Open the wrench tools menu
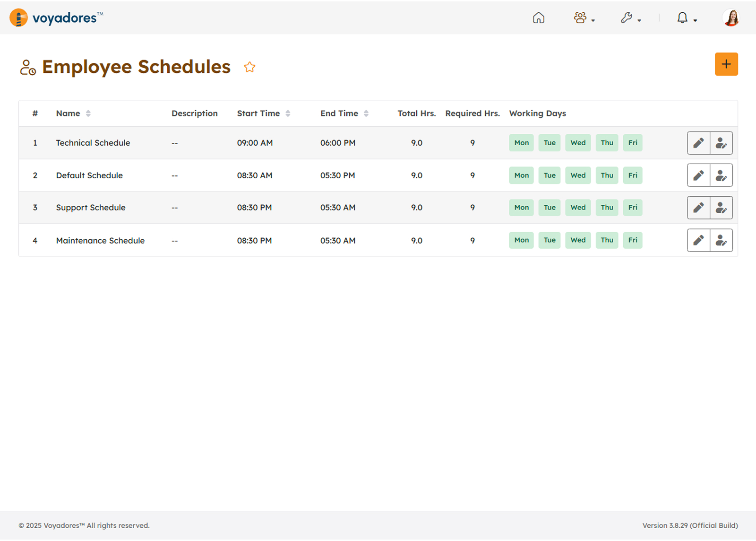Image resolution: width=756 pixels, height=541 pixels. [x=630, y=18]
